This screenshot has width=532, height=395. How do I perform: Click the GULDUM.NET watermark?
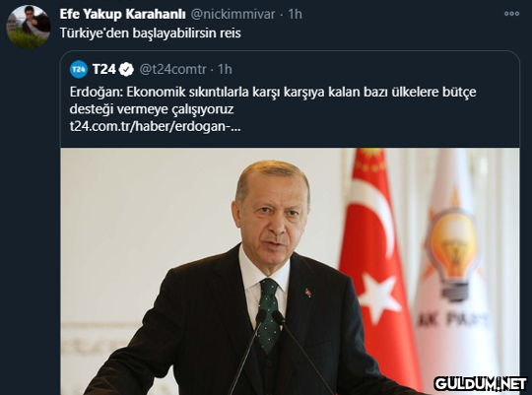coord(481,384)
